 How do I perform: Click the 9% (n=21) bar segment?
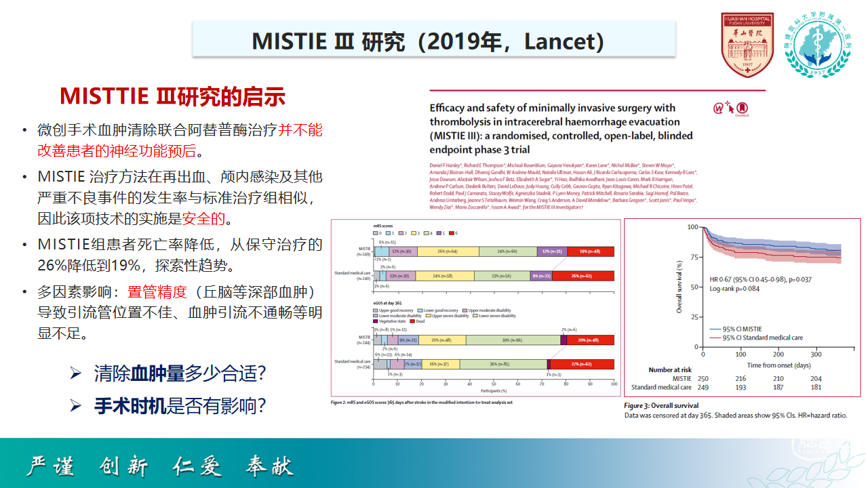(408, 340)
